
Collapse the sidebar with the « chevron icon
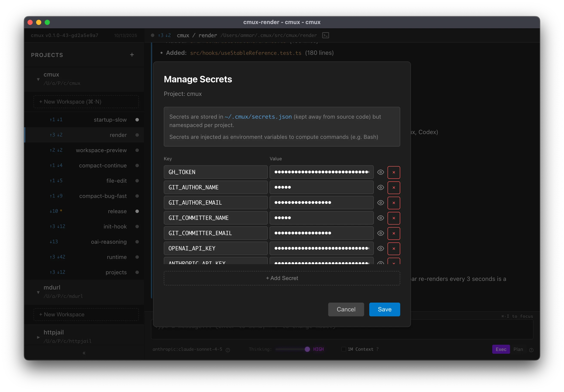84,353
